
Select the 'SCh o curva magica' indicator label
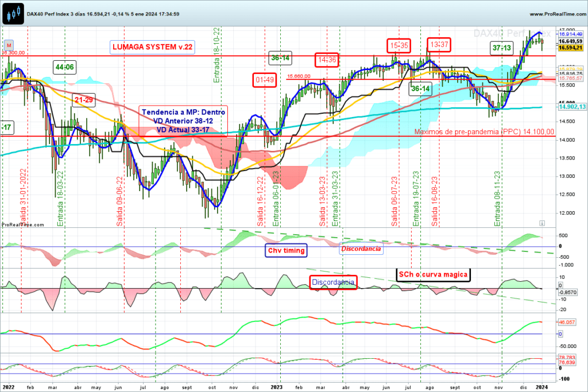(x=433, y=275)
